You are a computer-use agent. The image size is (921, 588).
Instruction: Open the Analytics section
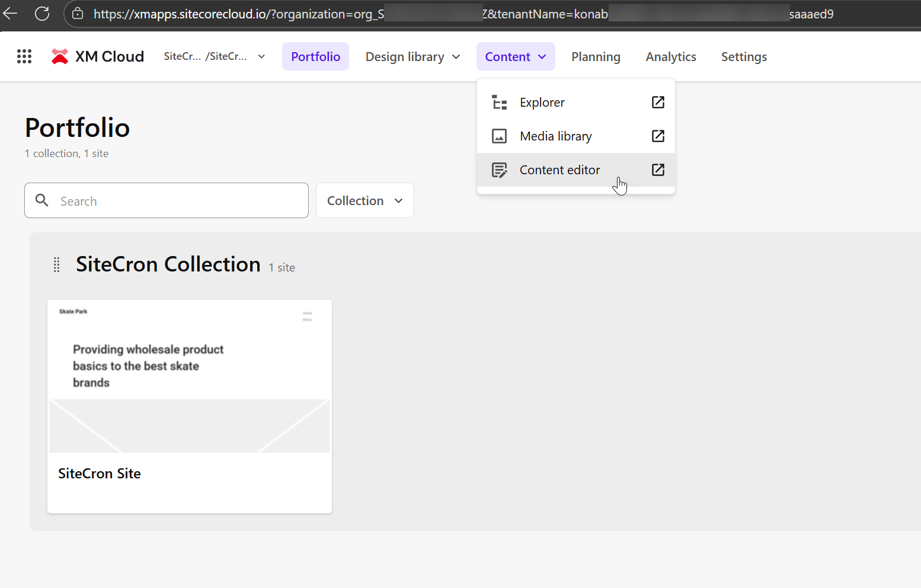(671, 56)
